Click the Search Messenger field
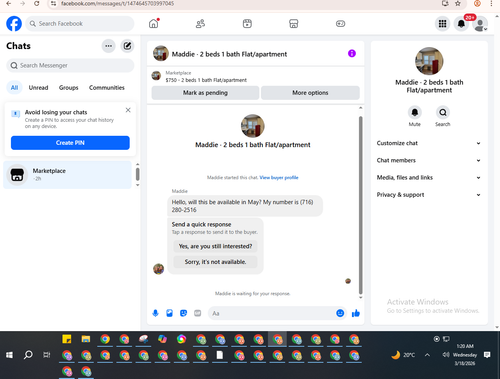The image size is (500, 379). point(70,65)
